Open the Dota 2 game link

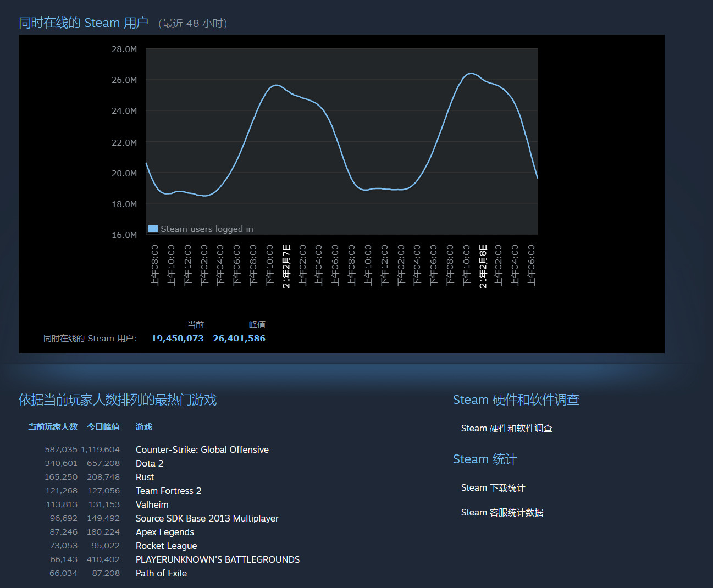coord(150,463)
